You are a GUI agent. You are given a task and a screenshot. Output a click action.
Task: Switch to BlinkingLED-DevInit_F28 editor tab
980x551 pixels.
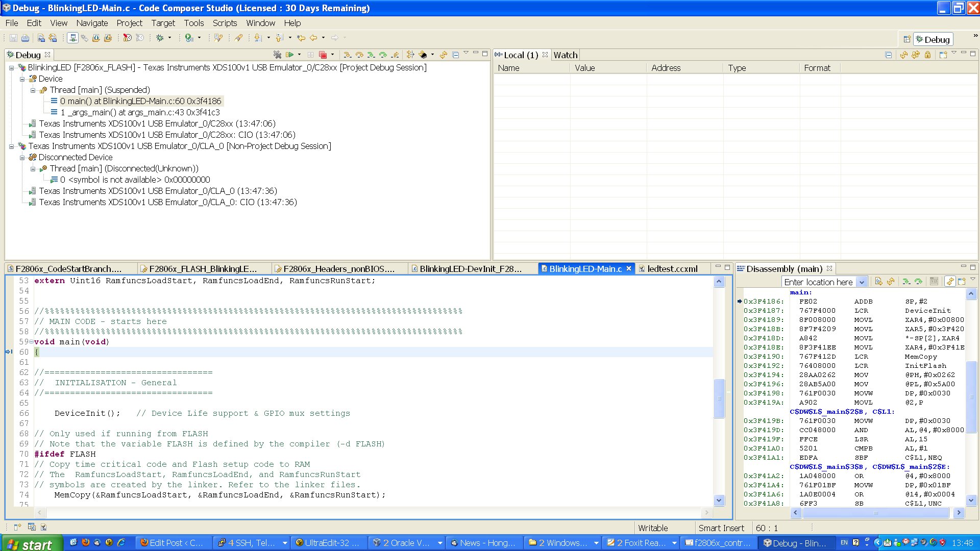[471, 269]
